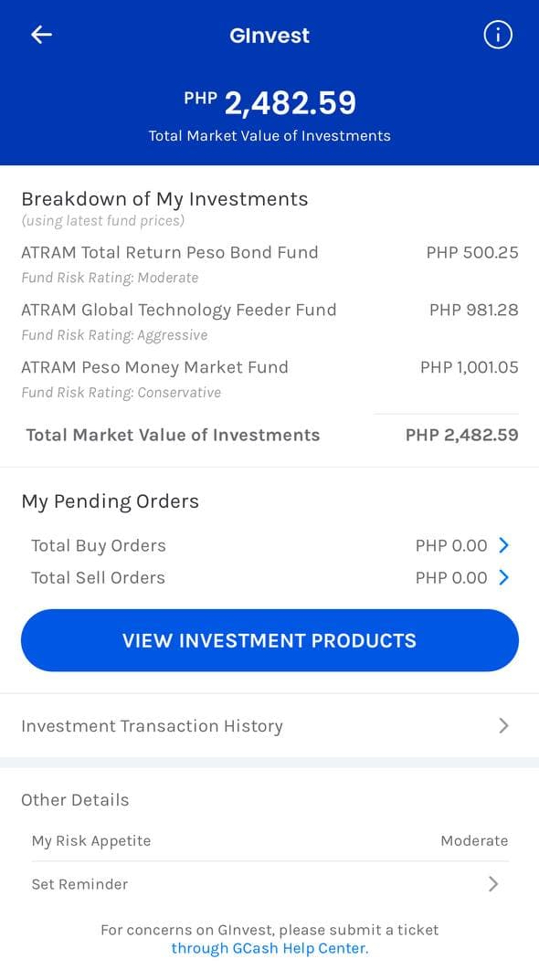Open Investment Transaction History arrow
Image resolution: width=539 pixels, height=980 pixels.
coord(504,725)
